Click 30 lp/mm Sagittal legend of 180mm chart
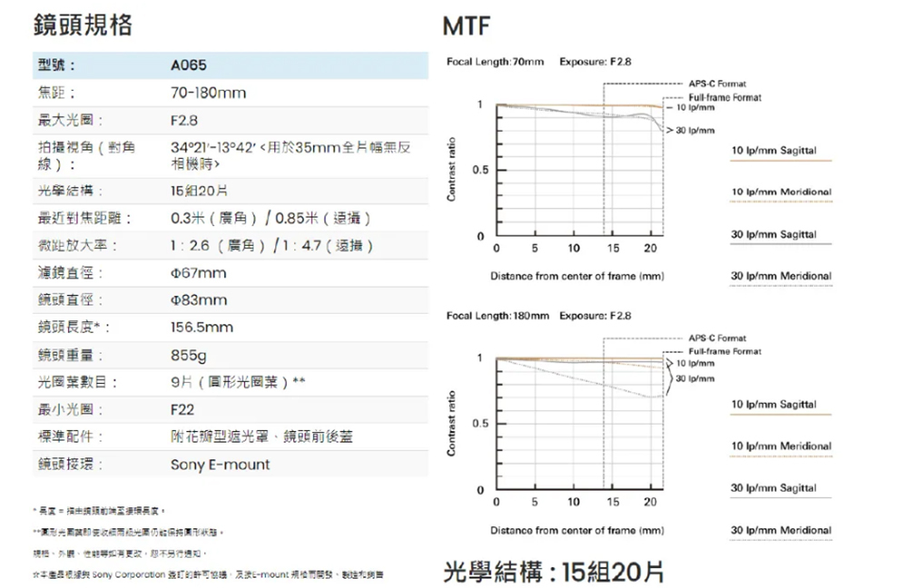The image size is (899, 588). (774, 488)
